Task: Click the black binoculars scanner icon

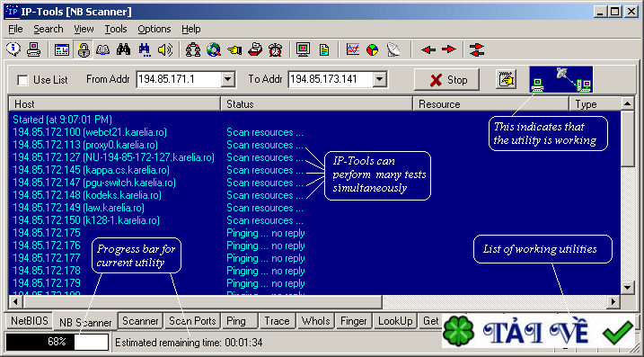Action: (x=123, y=49)
